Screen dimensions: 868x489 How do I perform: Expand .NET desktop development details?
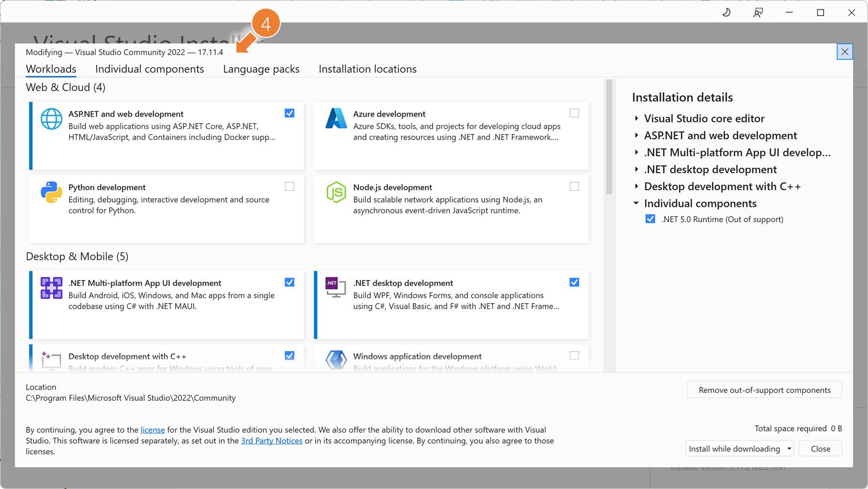click(x=636, y=169)
